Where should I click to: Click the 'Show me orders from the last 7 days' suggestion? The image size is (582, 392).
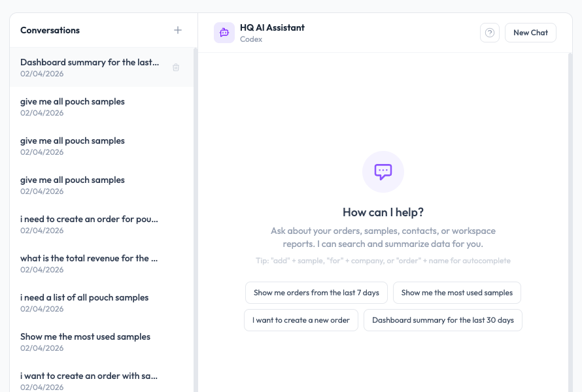click(316, 293)
